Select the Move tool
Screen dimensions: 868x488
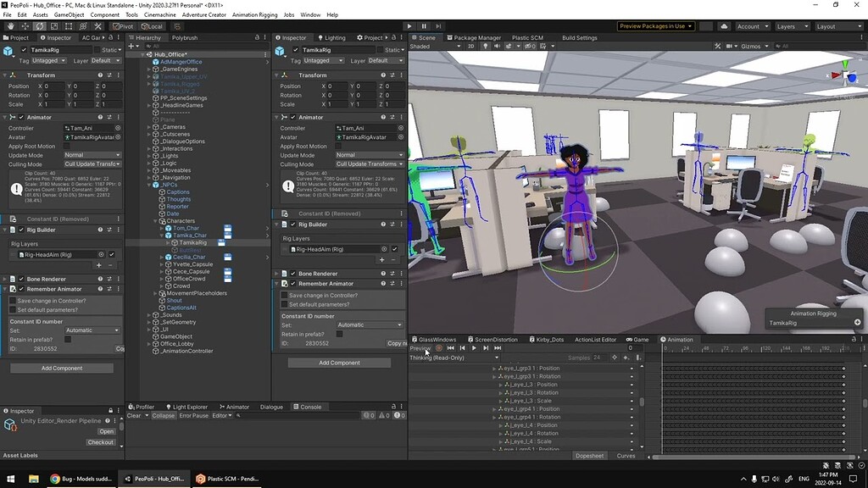(x=25, y=26)
